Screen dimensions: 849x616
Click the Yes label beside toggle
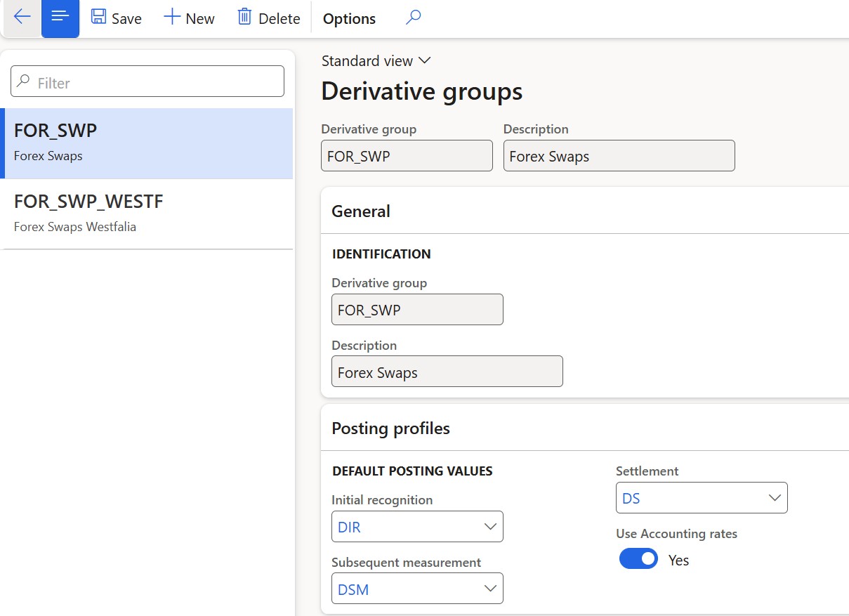click(x=678, y=560)
